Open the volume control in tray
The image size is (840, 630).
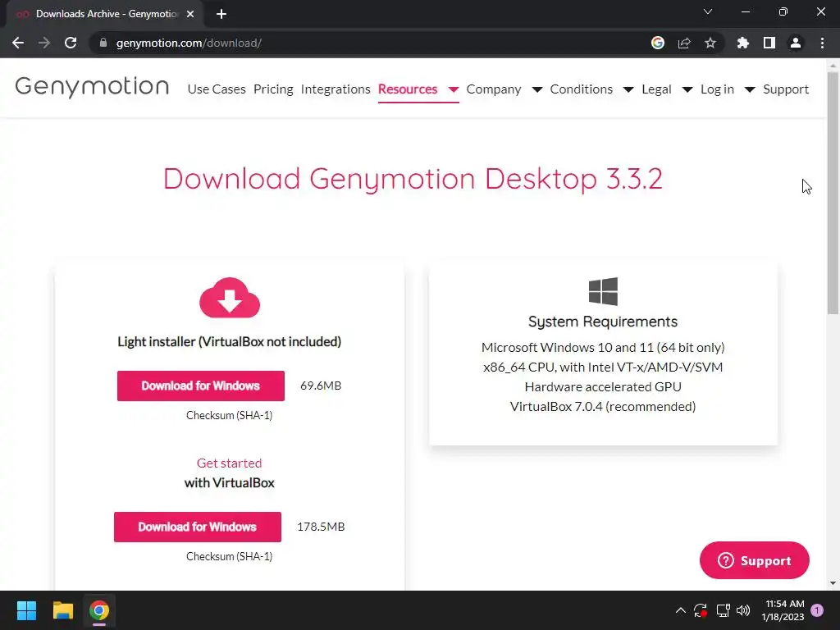[x=743, y=610]
